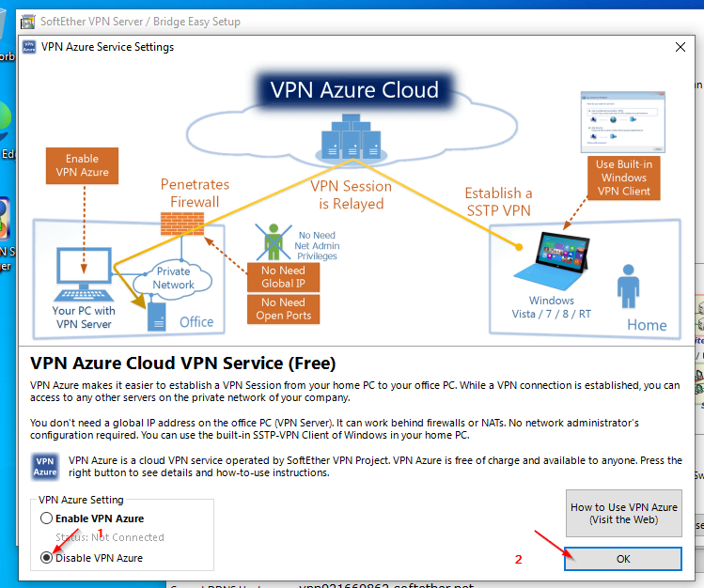Click the VPN Azure Service Settings title icon
704x588 pixels.
(x=29, y=47)
